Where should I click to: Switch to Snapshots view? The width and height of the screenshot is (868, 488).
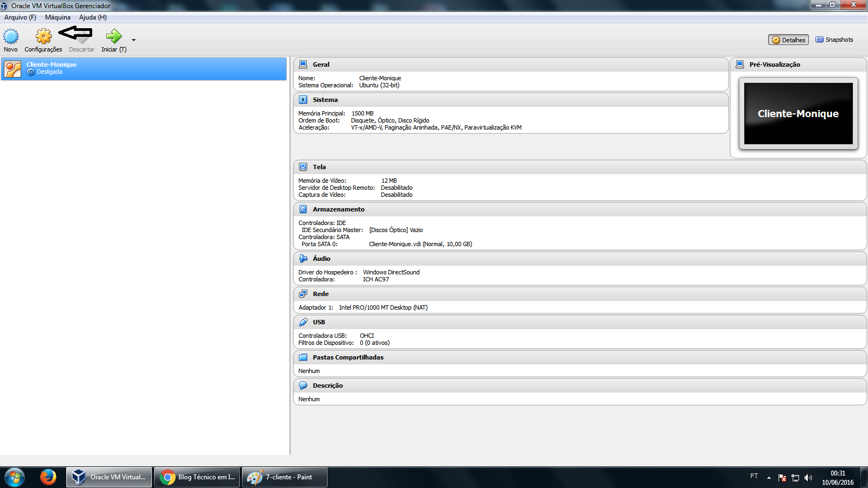[834, 40]
